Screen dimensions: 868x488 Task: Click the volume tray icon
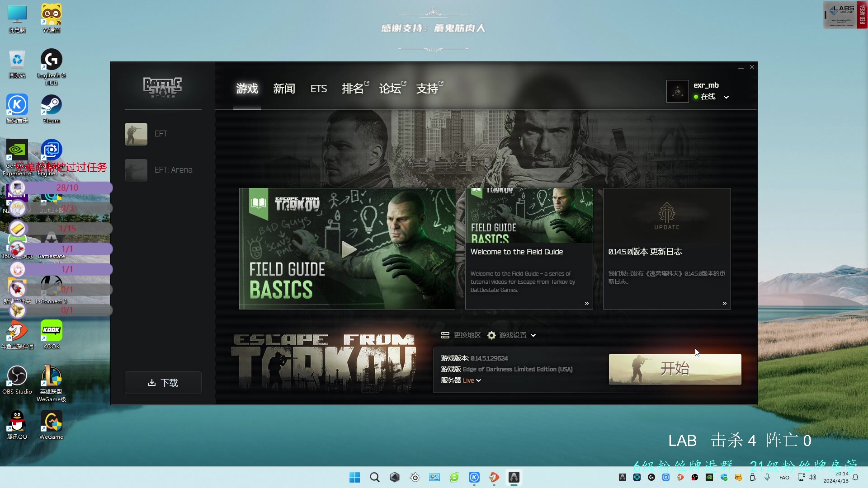812,477
